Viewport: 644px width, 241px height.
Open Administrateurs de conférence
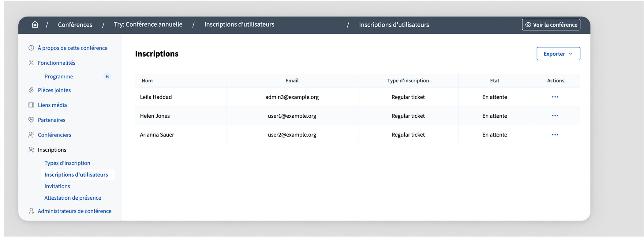coord(75,211)
